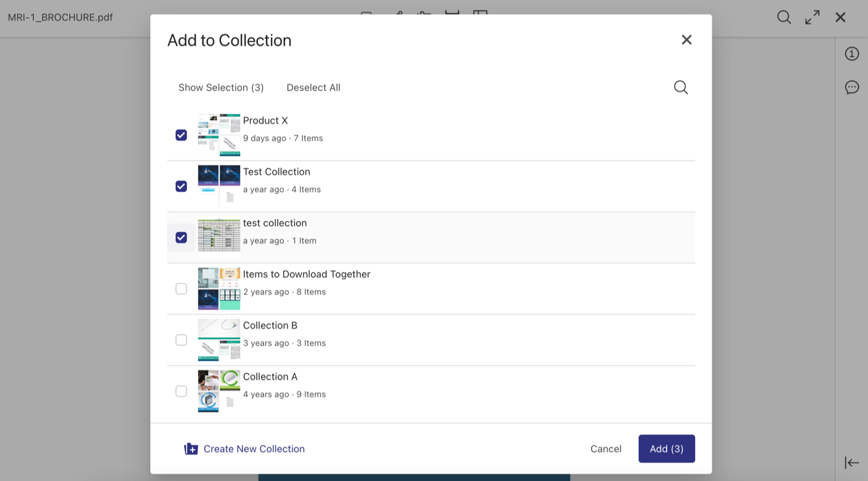This screenshot has width=868, height=481.
Task: Open the comments panel
Action: 851,87
